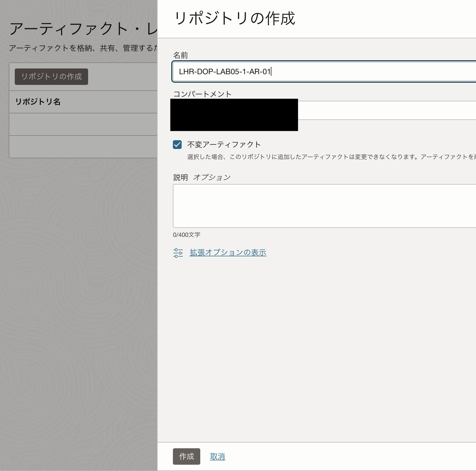476x471 pixels.
Task: Click the 不変アーティファクト label text
Action: tap(223, 144)
